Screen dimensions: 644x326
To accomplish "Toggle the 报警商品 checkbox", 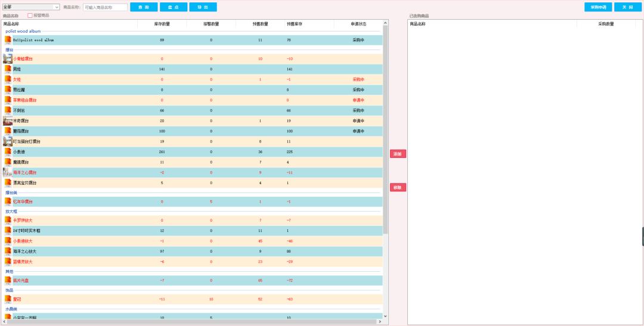I will [30, 15].
